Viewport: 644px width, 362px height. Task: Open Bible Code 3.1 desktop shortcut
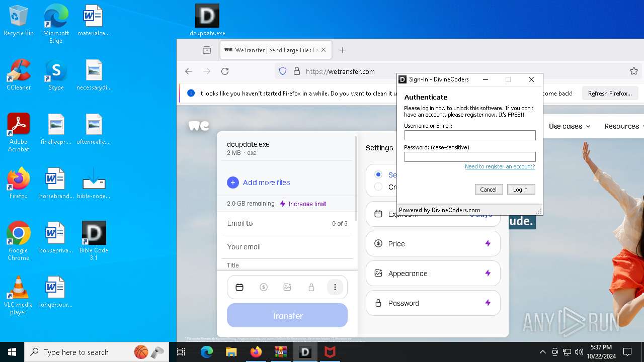94,241
